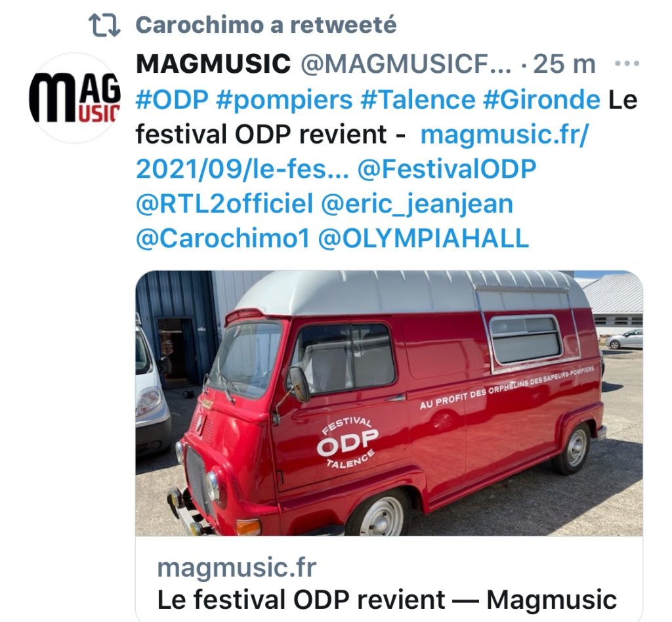
Task: Open the @FestivalODP mention
Action: 447,169
